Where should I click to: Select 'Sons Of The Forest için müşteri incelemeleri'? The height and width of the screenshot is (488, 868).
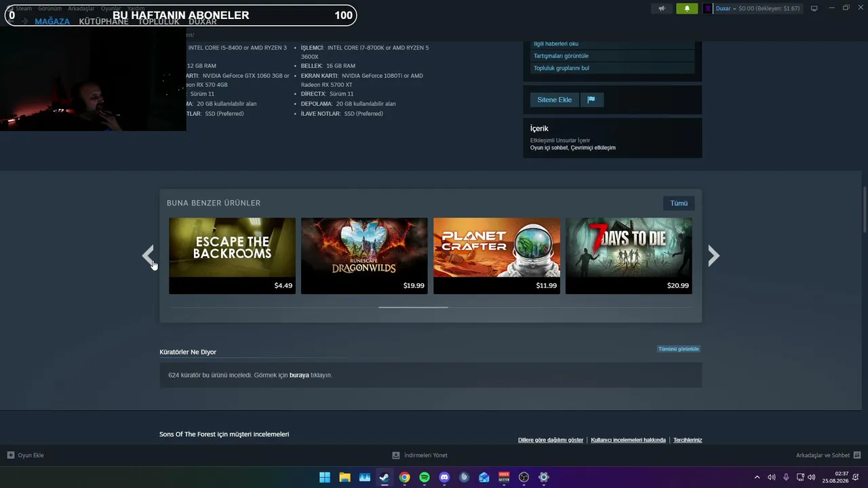[224, 434]
